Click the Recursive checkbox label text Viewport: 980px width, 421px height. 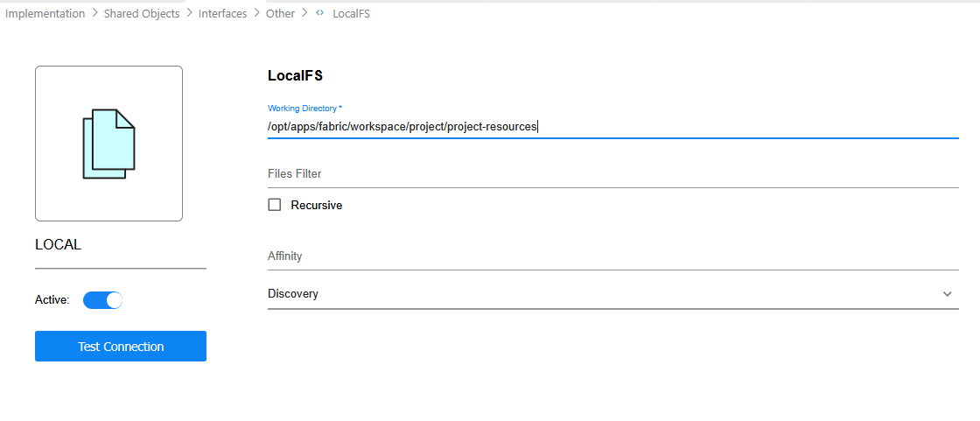click(x=316, y=205)
